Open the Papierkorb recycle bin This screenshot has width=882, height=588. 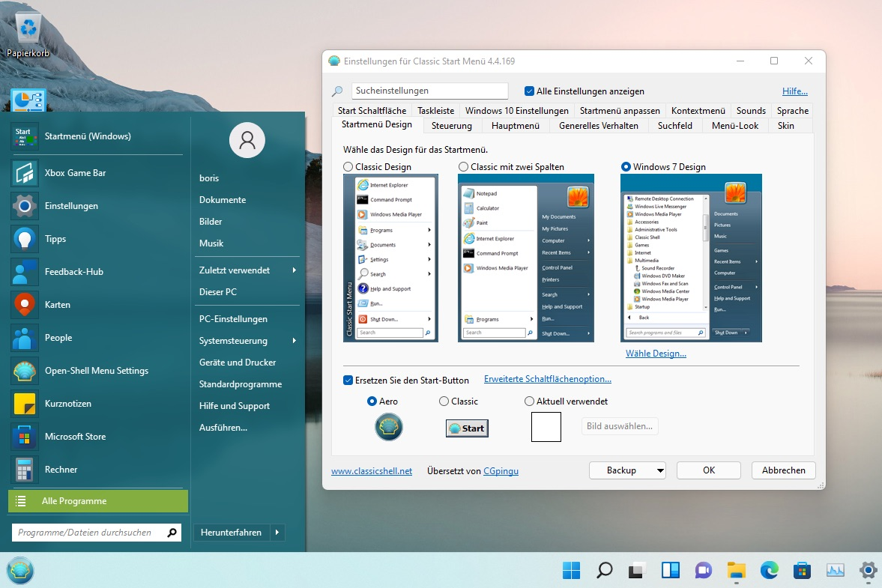(28, 35)
